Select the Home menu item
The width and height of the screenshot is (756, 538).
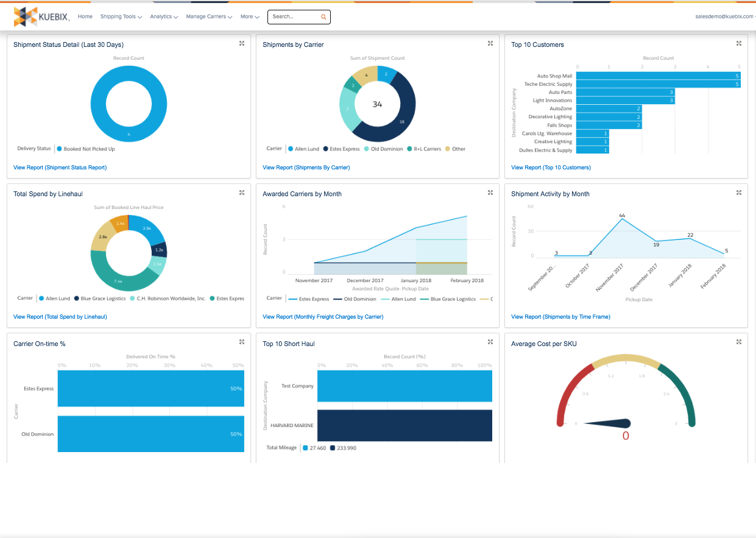(85, 17)
